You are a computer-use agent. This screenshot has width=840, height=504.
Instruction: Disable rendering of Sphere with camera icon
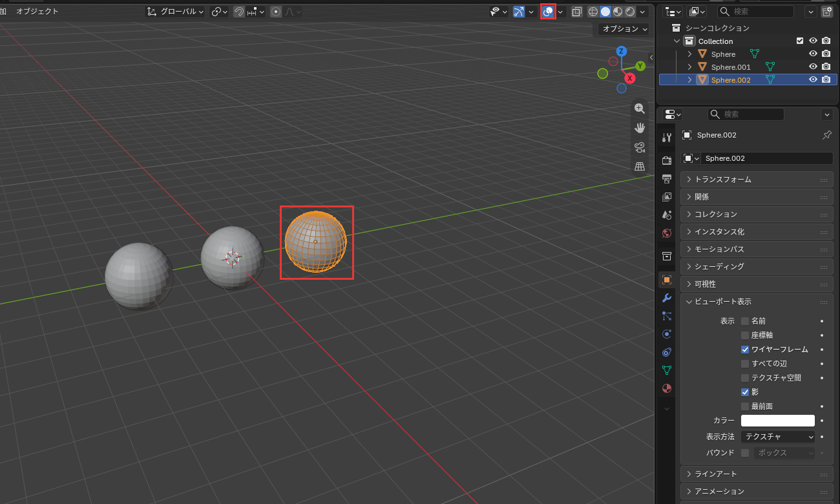point(826,54)
